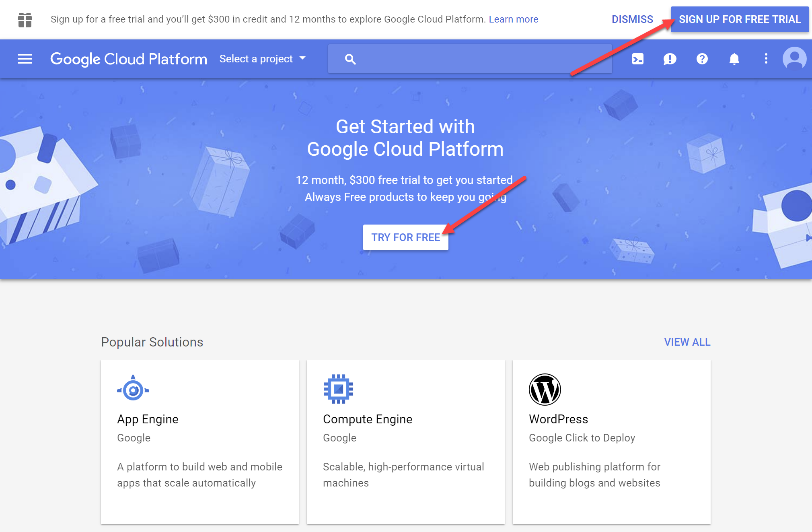Click the WordPress logo icon
The image size is (812, 532).
pos(545,390)
